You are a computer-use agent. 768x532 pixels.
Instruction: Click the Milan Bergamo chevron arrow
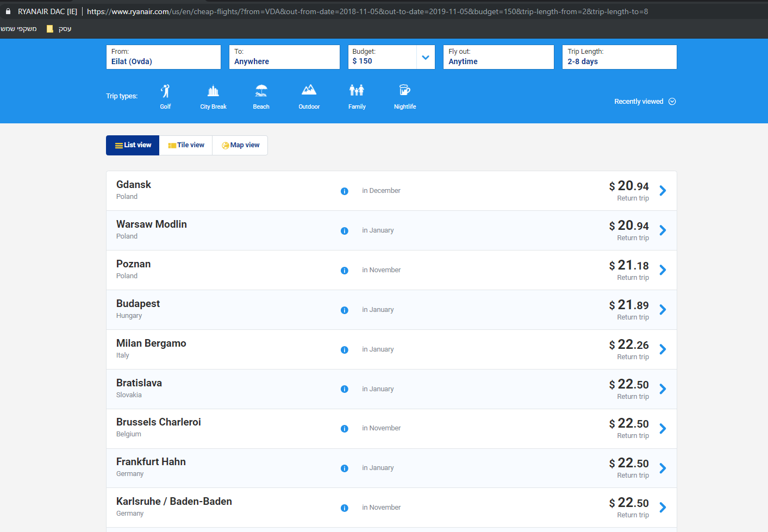tap(663, 349)
